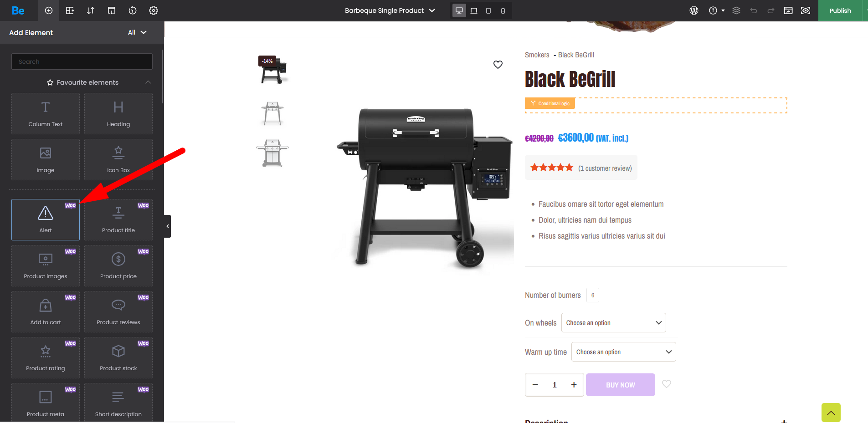868x423 pixels.
Task: Switch to mobile preview mode
Action: click(503, 10)
